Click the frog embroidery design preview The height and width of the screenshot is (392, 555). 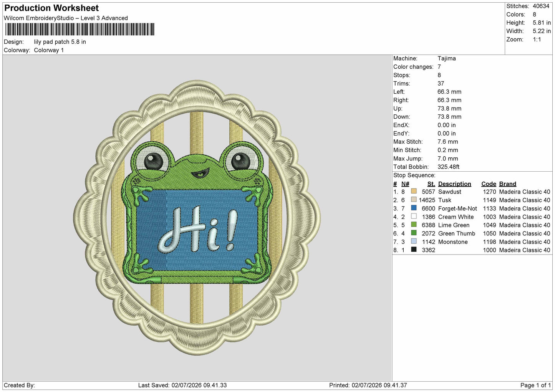click(197, 217)
